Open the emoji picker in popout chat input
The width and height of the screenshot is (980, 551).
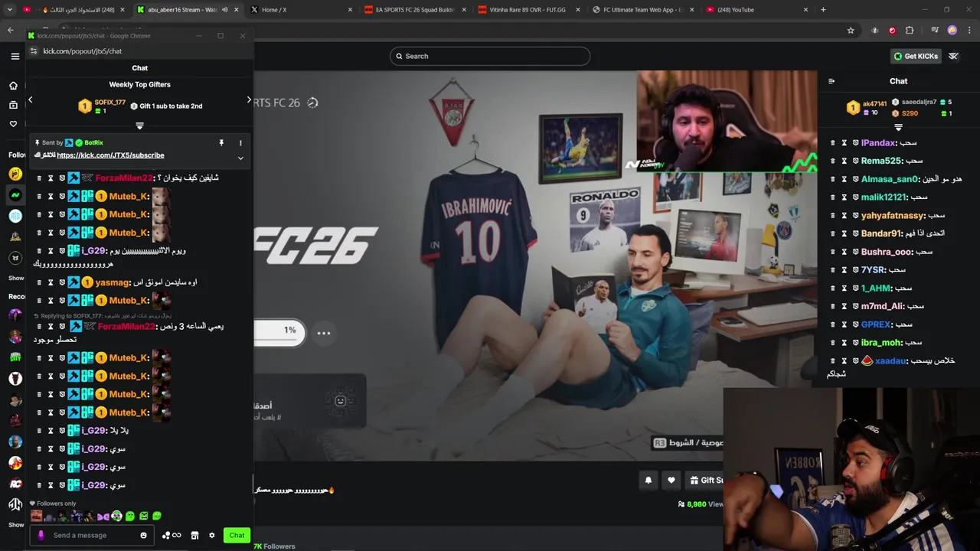(143, 536)
